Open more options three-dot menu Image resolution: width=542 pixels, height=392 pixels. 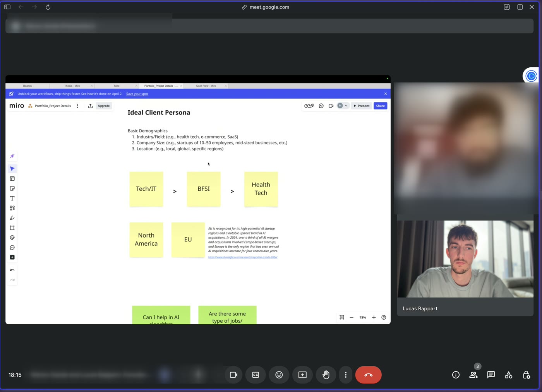pos(346,375)
